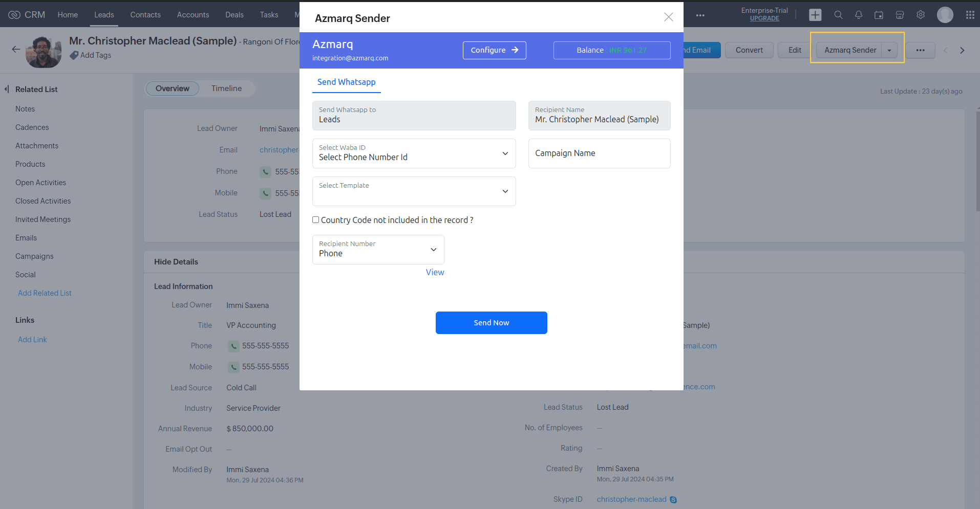Open the Tasks module tab
Viewport: 980px width, 509px height.
point(269,15)
